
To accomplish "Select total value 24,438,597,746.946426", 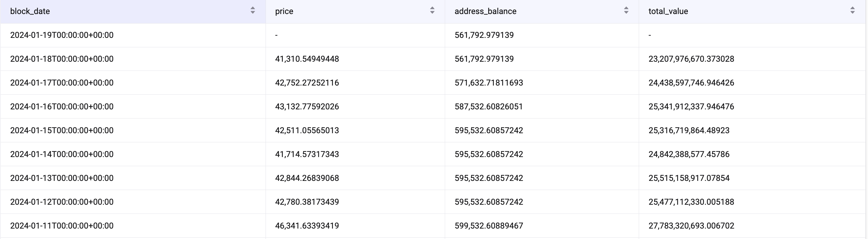I will pyautogui.click(x=691, y=83).
